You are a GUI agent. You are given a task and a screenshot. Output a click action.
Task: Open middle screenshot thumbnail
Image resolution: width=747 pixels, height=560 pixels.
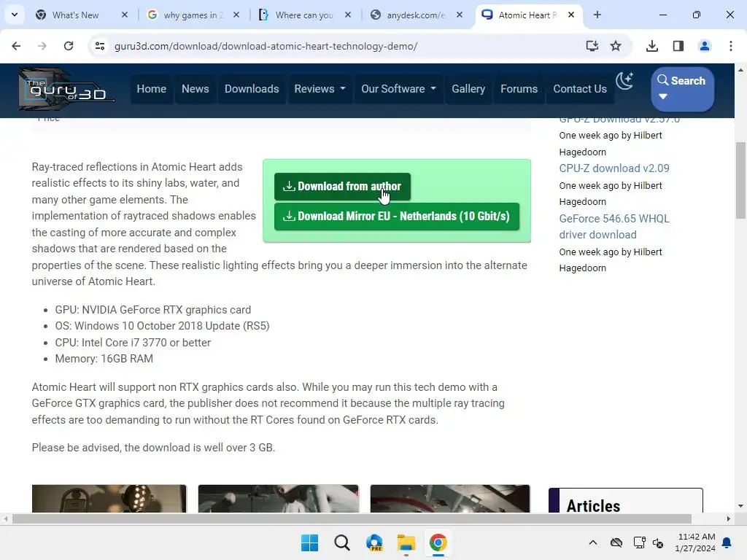pos(278,499)
